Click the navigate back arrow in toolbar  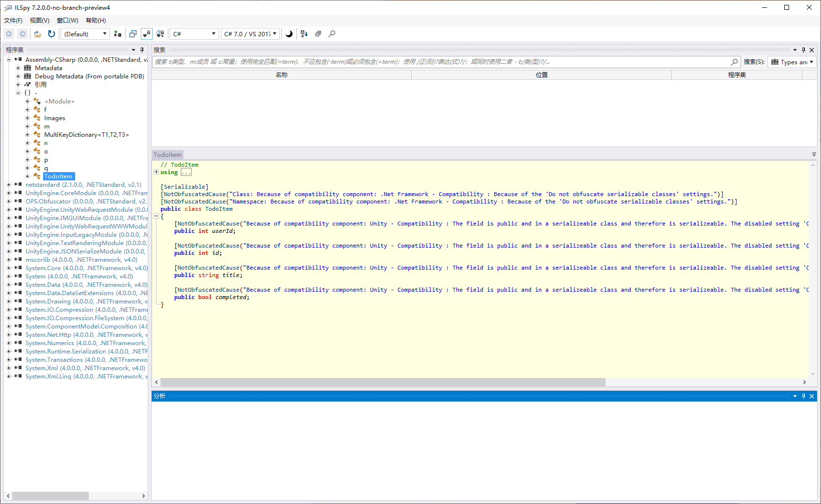9,34
